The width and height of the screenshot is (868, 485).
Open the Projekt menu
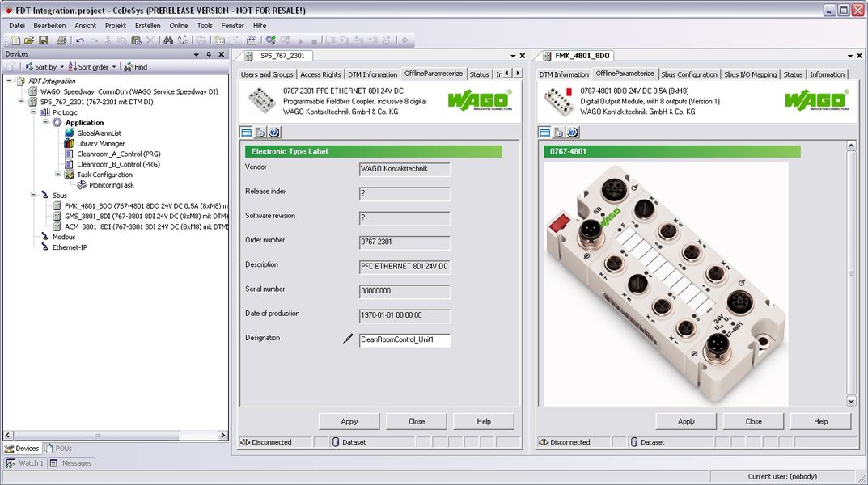tap(116, 25)
